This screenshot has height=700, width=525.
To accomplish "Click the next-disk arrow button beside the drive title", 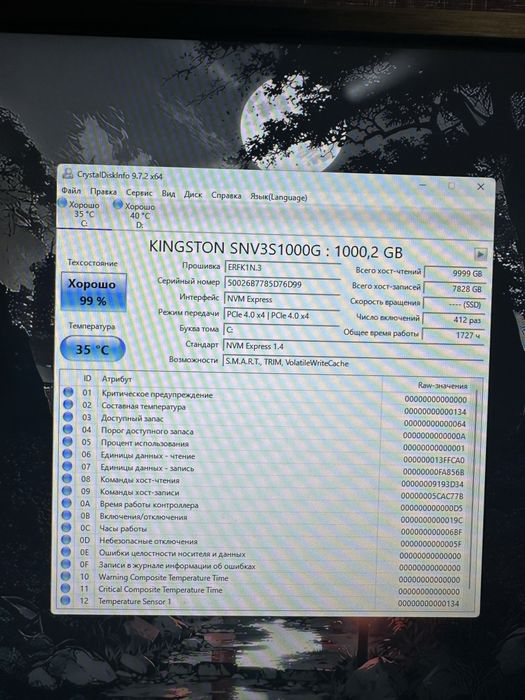I will (x=480, y=254).
